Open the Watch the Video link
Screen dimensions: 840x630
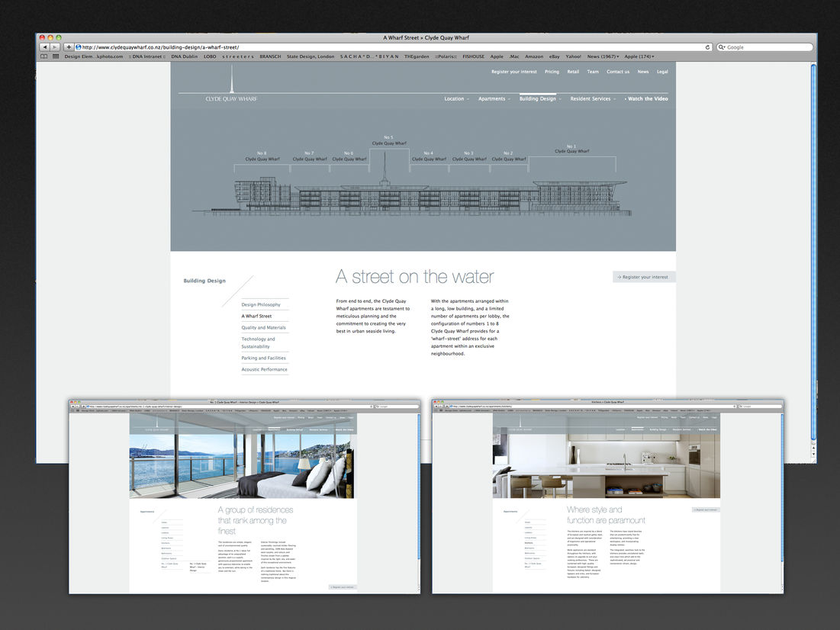click(647, 98)
